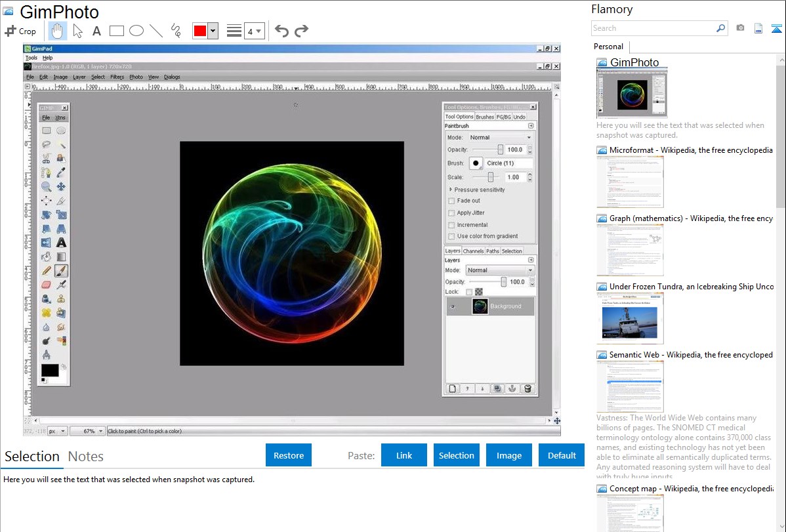
Task: Check the Apply Jitter option
Action: 451,213
